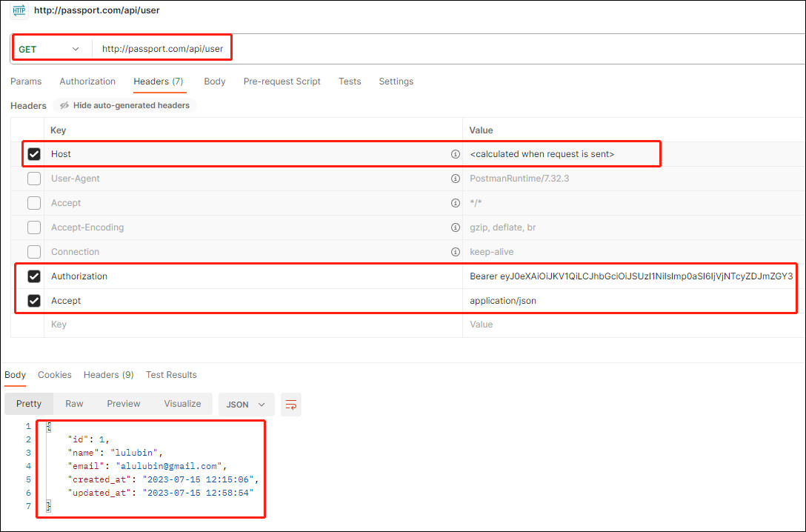Screen dimensions: 806x532
Task: Click the info icon in User-Agent row
Action: [x=456, y=179]
